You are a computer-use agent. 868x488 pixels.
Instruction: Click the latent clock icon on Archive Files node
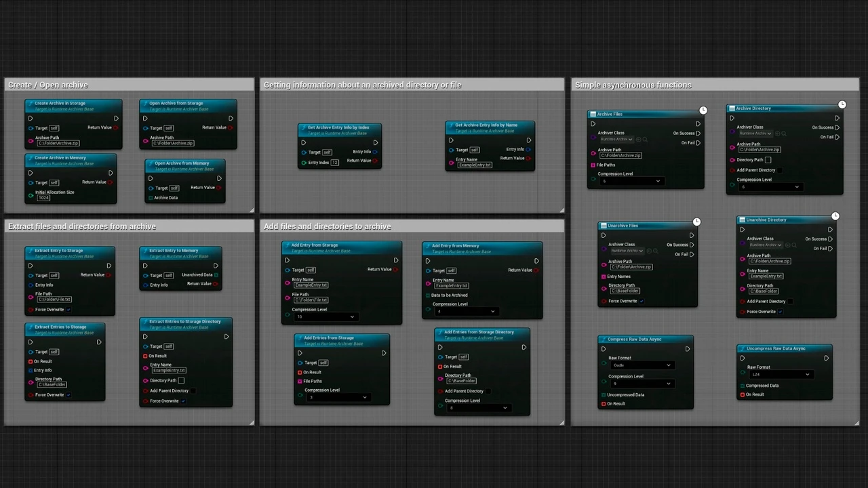[x=703, y=110]
